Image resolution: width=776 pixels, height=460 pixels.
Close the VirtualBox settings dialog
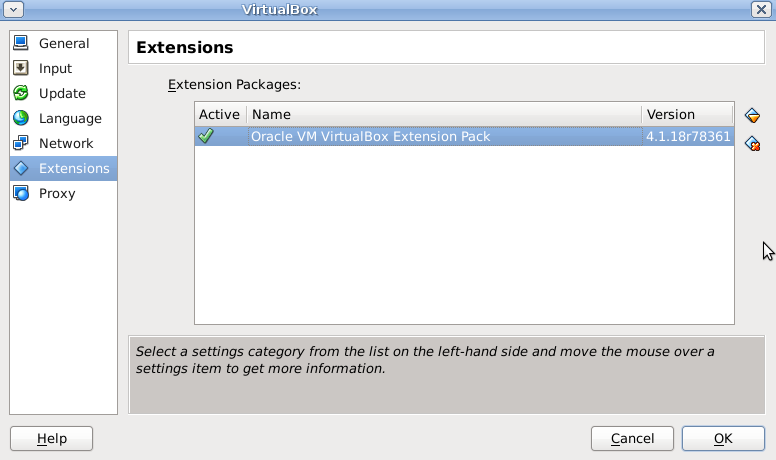[x=761, y=9]
